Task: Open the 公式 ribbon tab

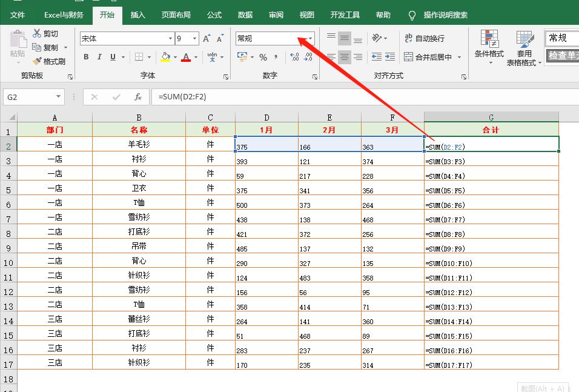Action: click(214, 15)
